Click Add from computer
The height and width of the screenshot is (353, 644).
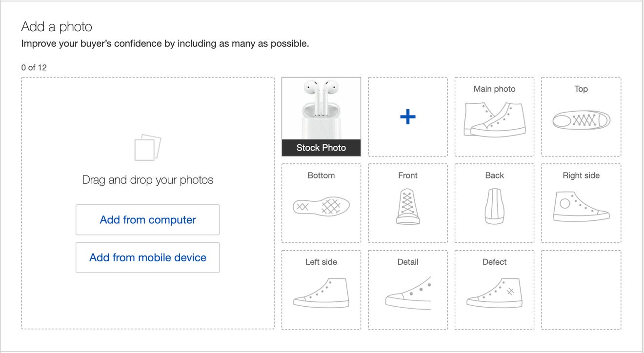[x=147, y=220]
